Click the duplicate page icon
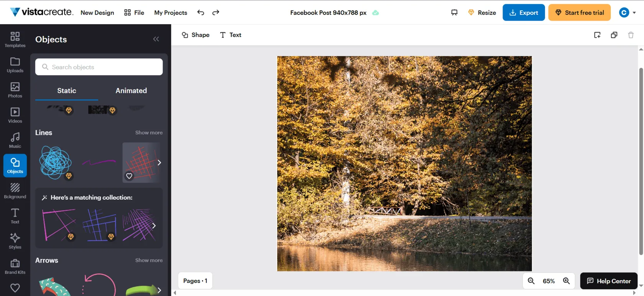Viewport: 644px width, 296px height. (614, 35)
